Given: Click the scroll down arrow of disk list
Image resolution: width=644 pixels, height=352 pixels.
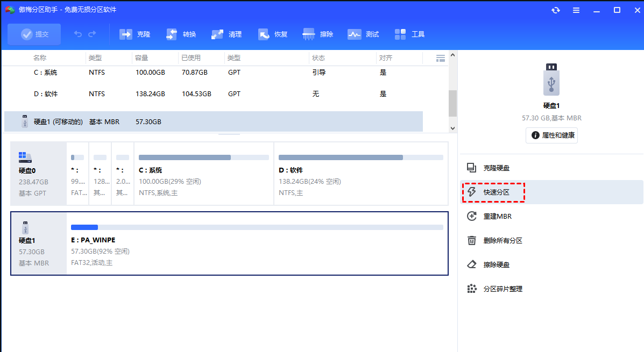Looking at the screenshot, I should click(x=452, y=128).
